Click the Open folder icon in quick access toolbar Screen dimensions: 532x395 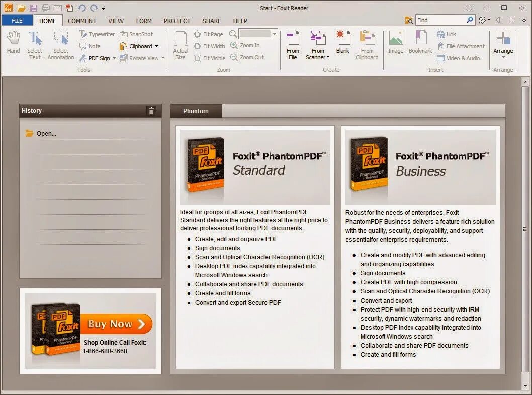click(x=22, y=8)
